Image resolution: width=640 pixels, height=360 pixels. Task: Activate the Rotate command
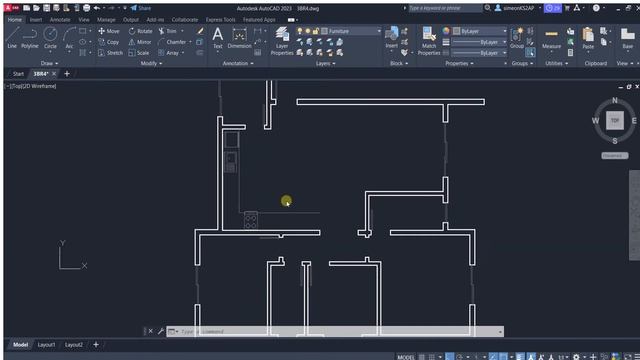[140, 31]
